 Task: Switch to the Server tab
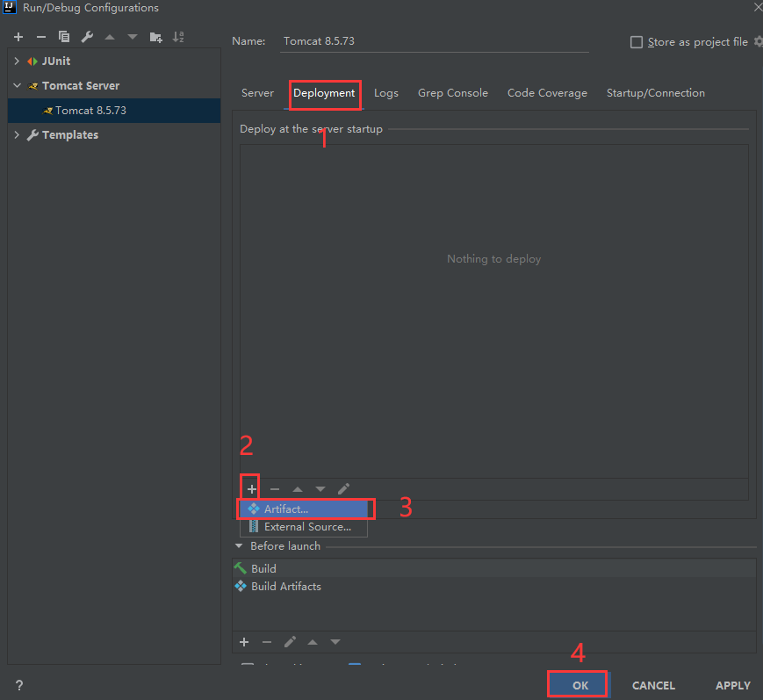(x=257, y=92)
